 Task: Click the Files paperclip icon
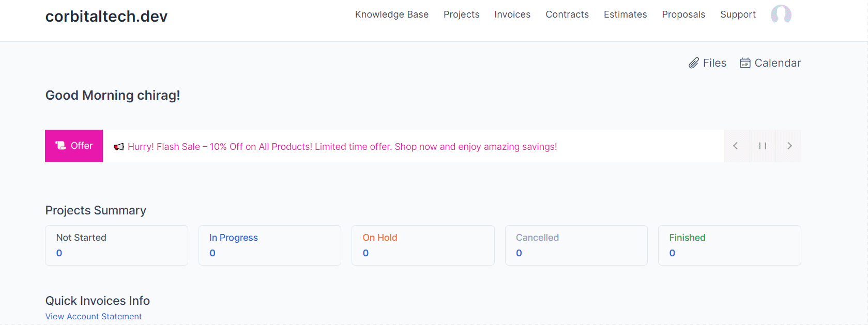click(694, 63)
